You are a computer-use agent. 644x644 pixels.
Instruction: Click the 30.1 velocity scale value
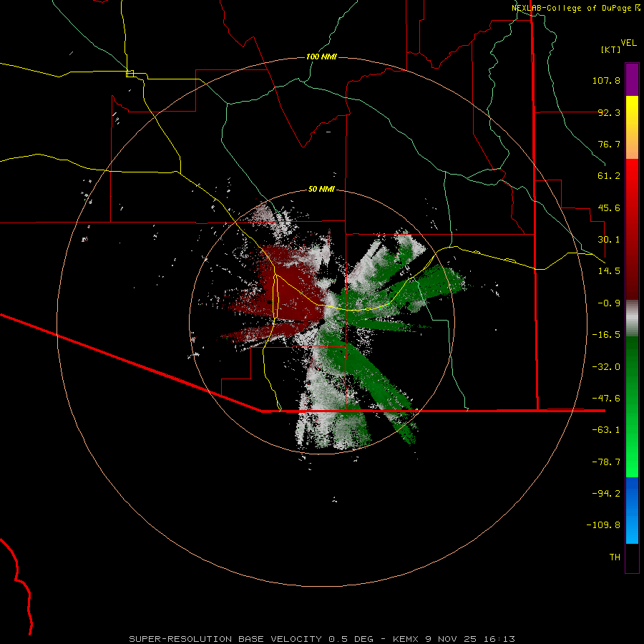[609, 240]
